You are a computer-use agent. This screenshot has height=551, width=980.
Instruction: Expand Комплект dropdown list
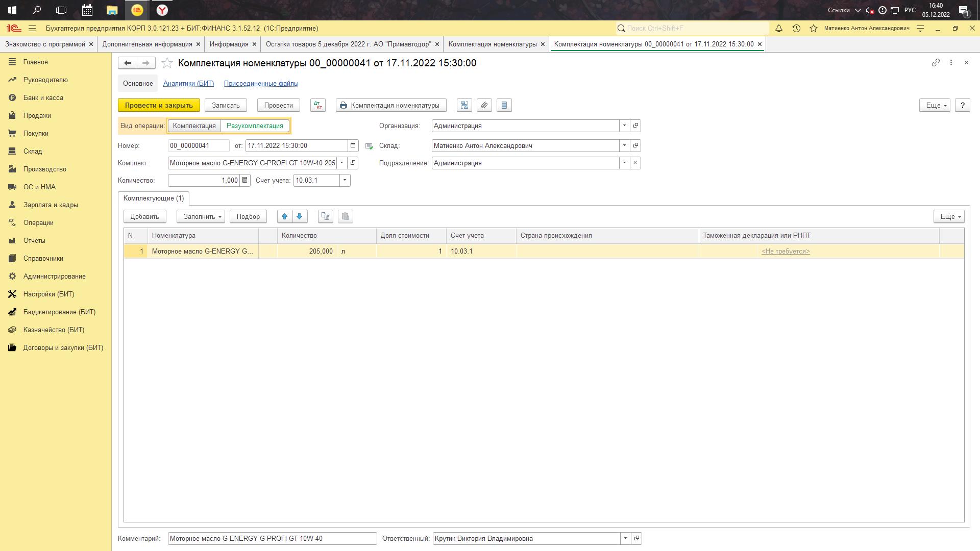[x=342, y=163]
